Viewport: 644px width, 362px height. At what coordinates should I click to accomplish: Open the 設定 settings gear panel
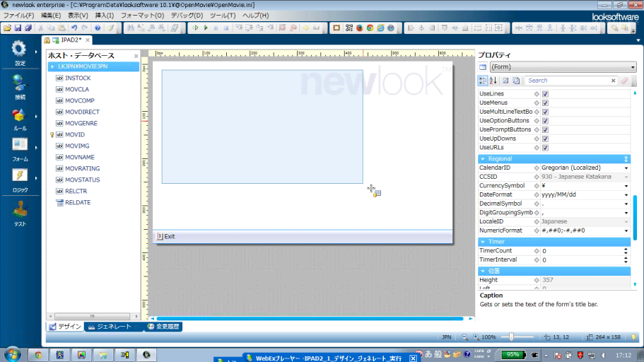(19, 54)
